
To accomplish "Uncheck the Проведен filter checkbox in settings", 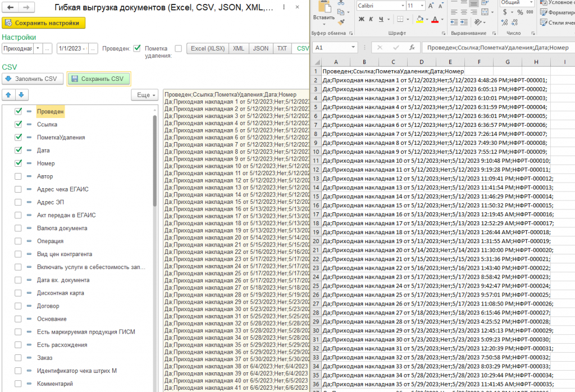I will point(137,48).
